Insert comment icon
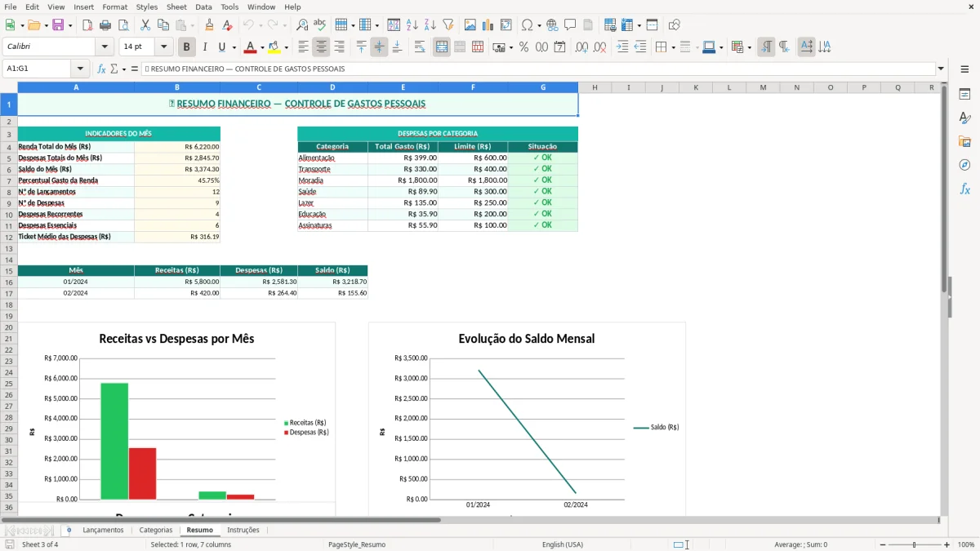This screenshot has height=551, width=980. [x=570, y=25]
